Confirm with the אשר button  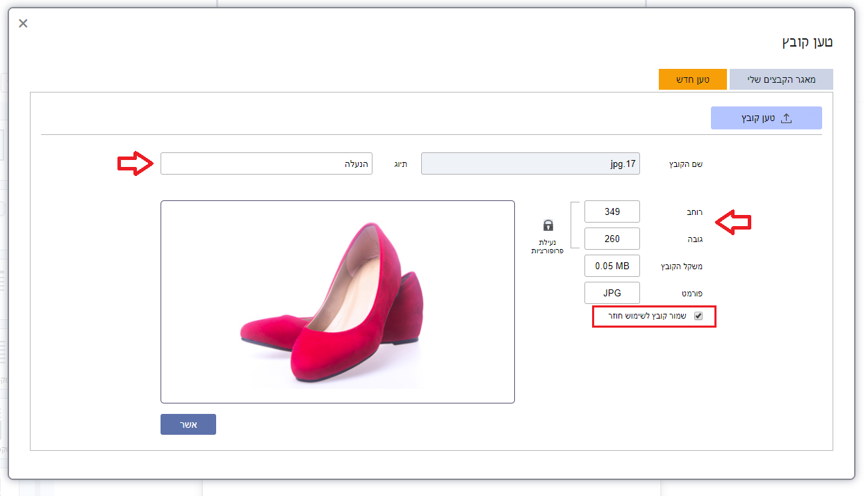[x=188, y=424]
